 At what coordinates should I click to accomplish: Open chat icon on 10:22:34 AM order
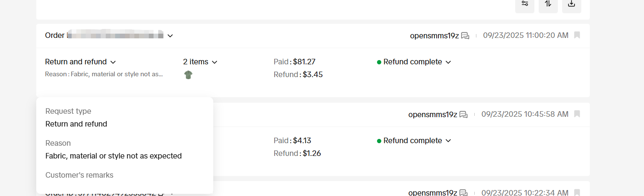click(x=464, y=193)
